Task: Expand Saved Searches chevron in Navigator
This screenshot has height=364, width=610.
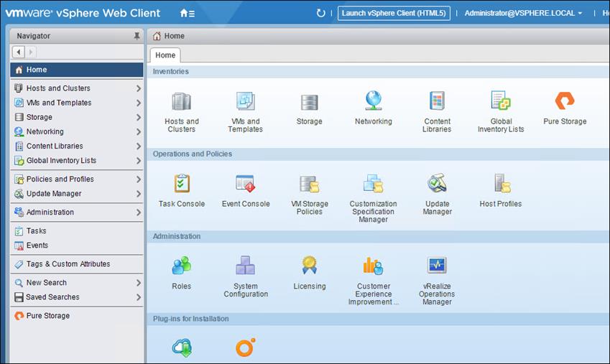Action: [x=139, y=297]
